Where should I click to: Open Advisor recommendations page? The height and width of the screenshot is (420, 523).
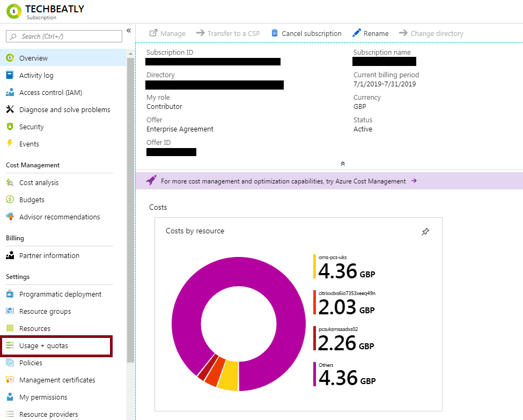[x=60, y=217]
